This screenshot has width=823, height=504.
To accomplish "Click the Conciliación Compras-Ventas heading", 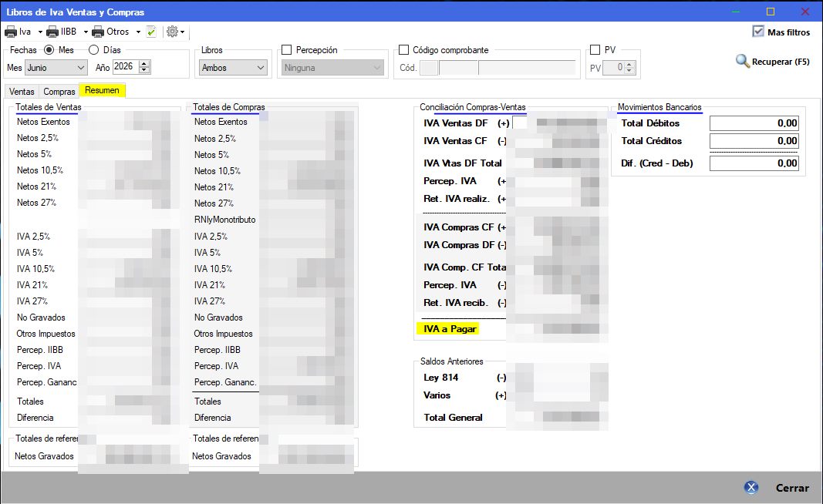I will click(472, 107).
